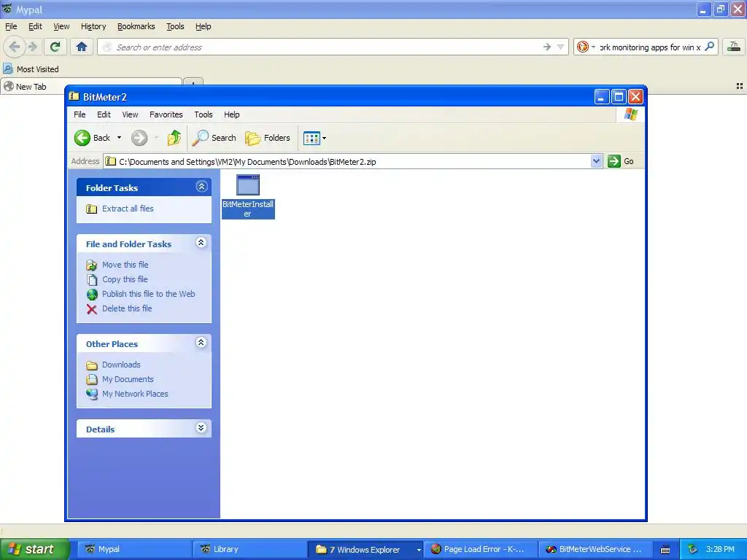Open the Windows Explorer taskbar group
Image resolution: width=747 pixels, height=560 pixels.
pos(365,549)
